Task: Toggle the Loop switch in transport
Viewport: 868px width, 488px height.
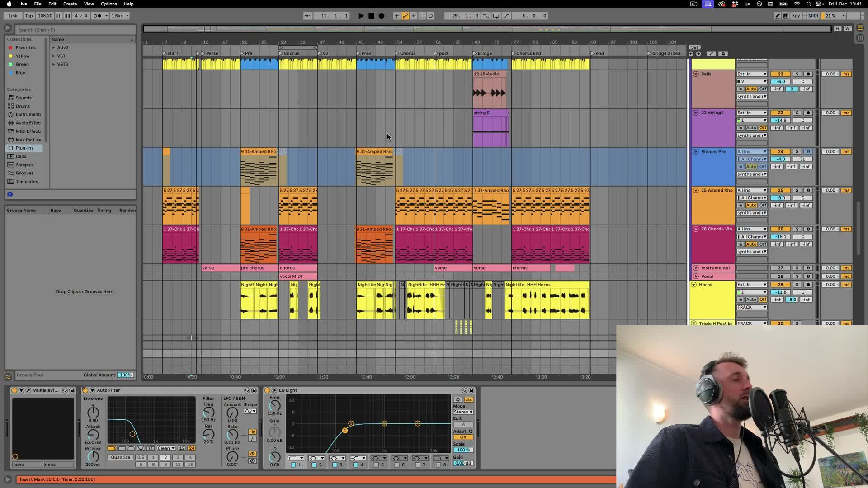Action: (x=496, y=16)
